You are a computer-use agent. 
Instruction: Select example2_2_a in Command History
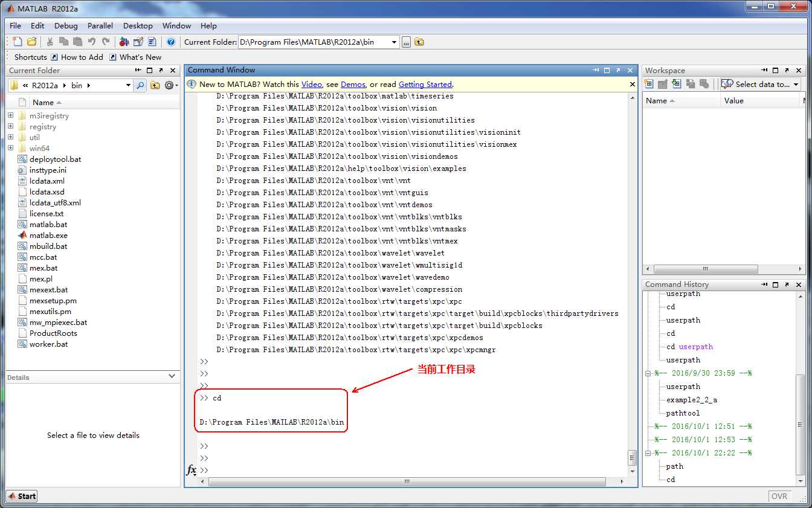pos(691,400)
